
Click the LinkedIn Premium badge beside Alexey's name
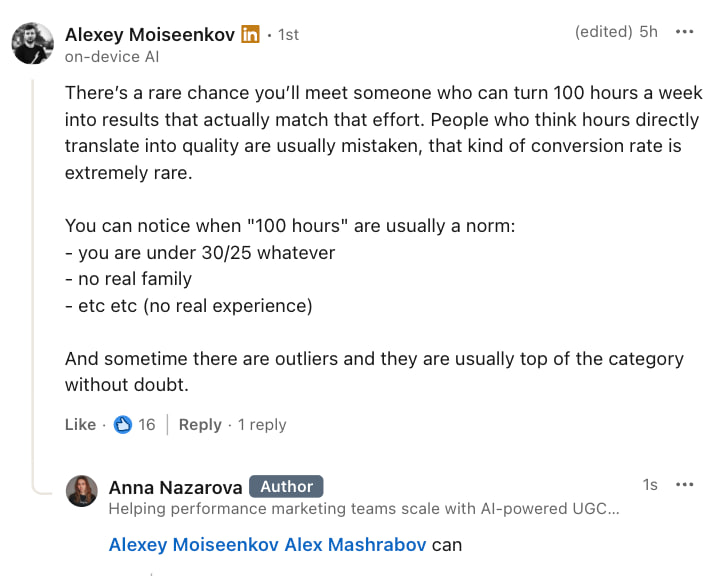(x=250, y=34)
